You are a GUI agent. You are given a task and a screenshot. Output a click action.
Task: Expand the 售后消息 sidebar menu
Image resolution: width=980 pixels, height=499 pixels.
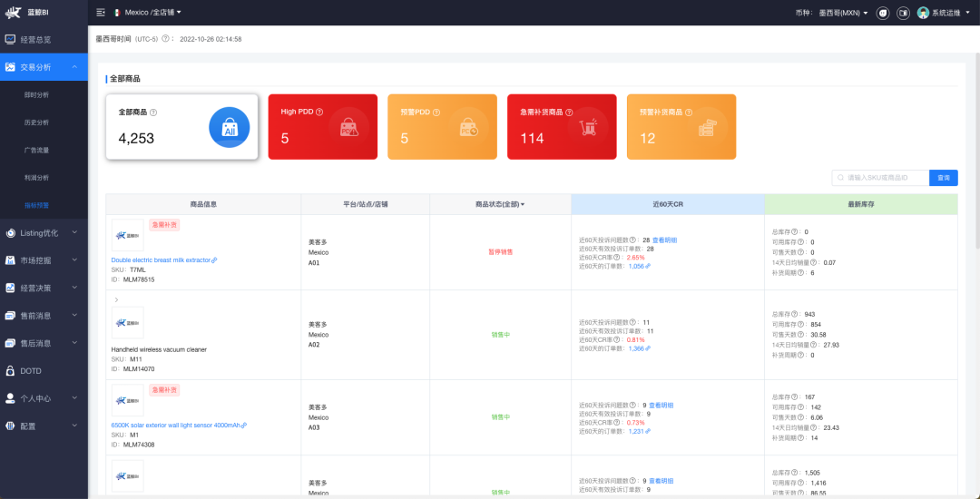[44, 343]
